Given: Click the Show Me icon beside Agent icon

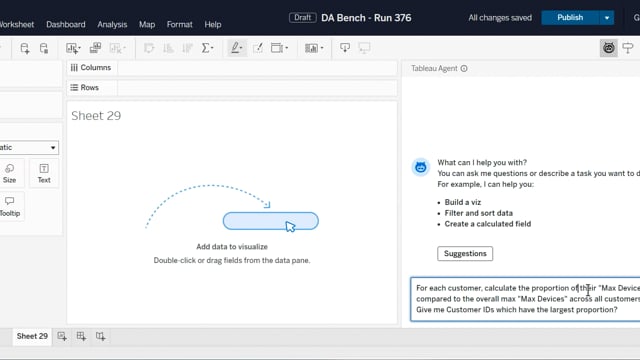Looking at the screenshot, I should tap(628, 48).
